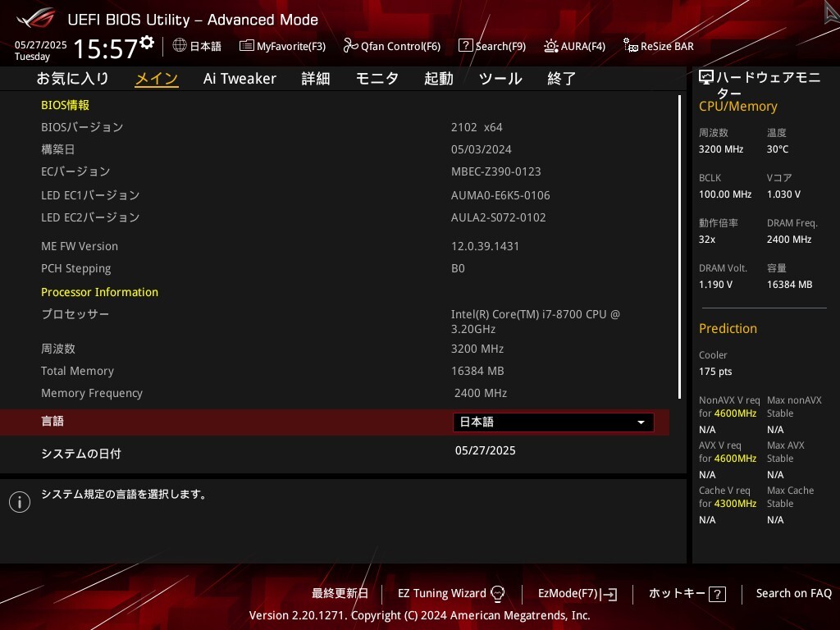
Task: Open AURA(F4) settings
Action: (574, 46)
